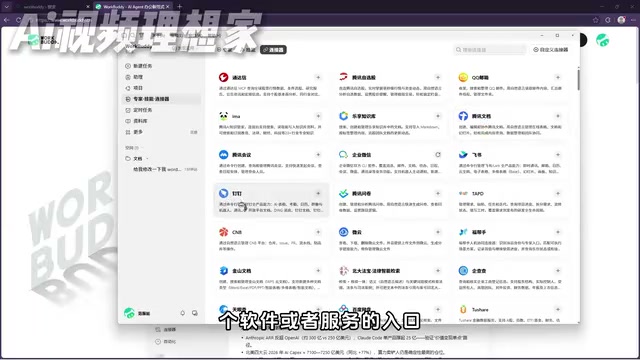640x360 pixels.
Task: Add the QQ邮箱 connector
Action: 558,77
